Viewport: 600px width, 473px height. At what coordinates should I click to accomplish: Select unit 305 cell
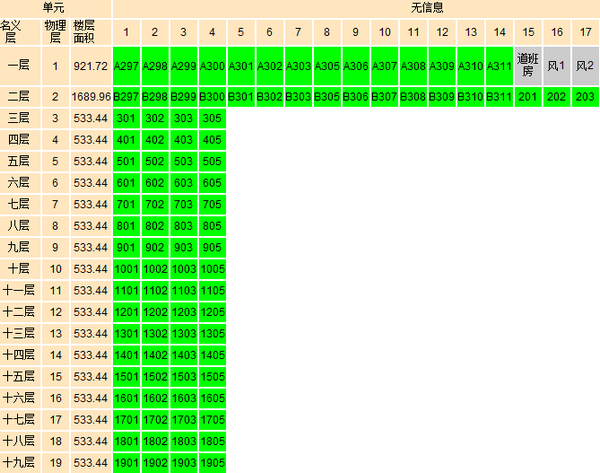pos(212,118)
